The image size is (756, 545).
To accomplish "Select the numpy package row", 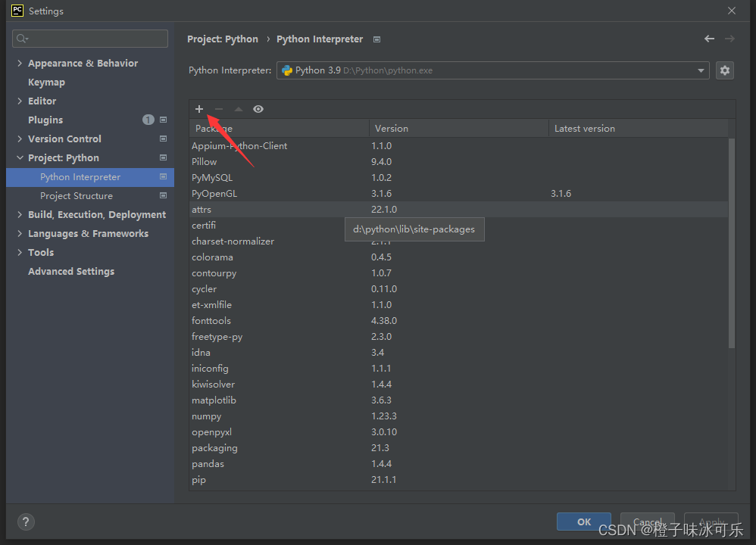I will [458, 416].
